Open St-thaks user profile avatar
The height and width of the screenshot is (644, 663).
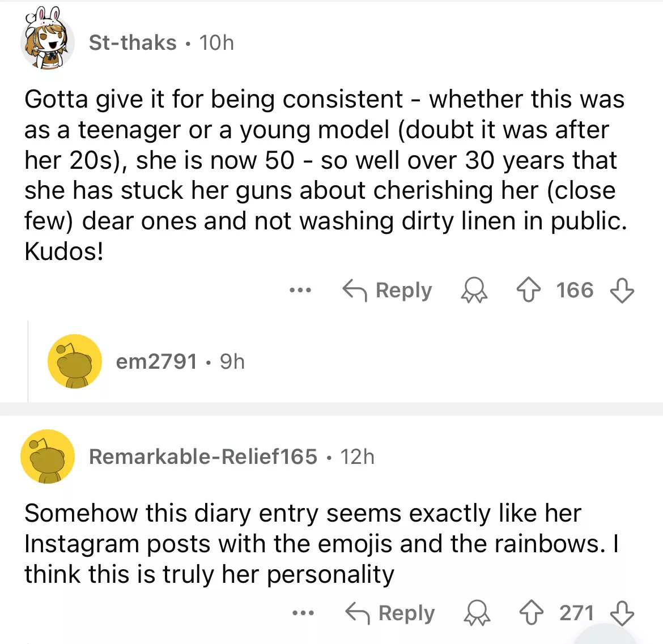(x=48, y=42)
